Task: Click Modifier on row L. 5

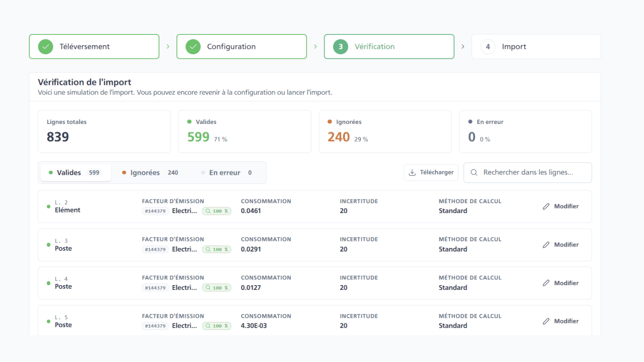Action: pyautogui.click(x=560, y=321)
